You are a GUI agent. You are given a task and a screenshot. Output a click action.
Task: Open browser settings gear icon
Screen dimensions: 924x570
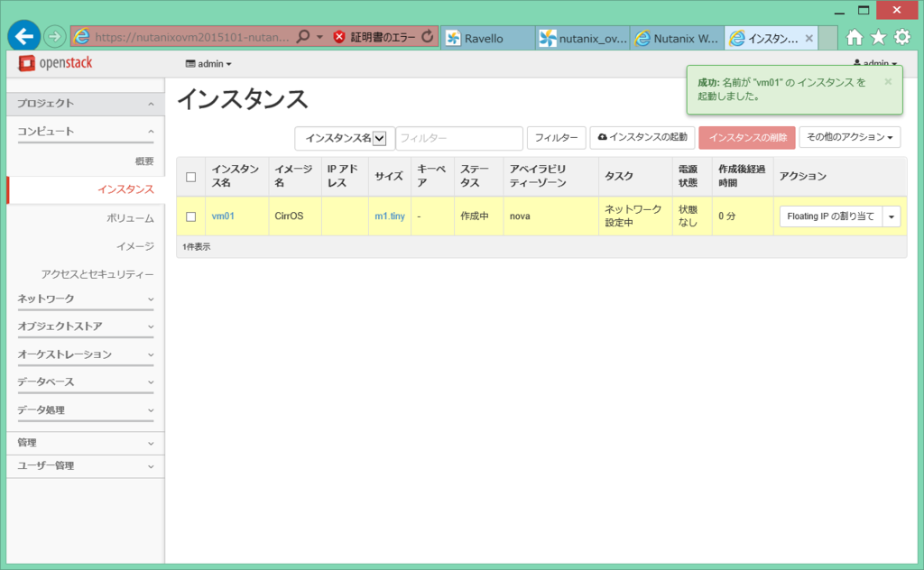[902, 38]
